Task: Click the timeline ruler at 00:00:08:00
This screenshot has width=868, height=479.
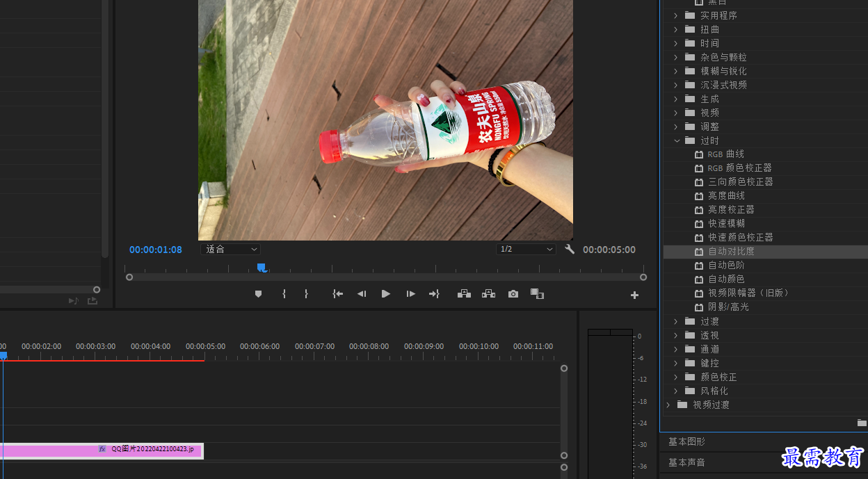Action: click(369, 346)
